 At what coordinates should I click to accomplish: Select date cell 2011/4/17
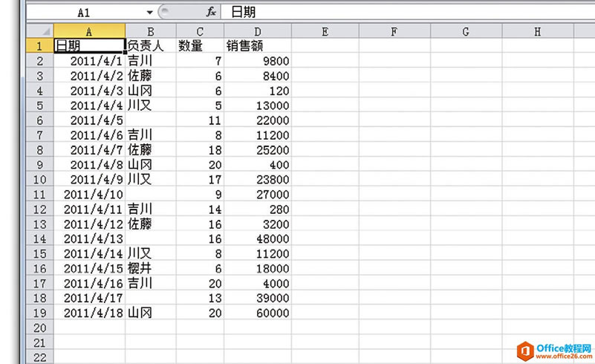click(x=90, y=298)
